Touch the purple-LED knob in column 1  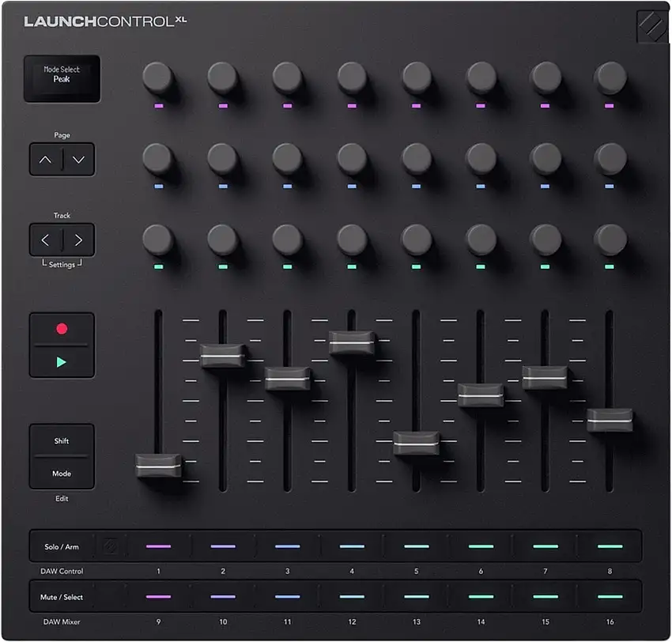(158, 78)
